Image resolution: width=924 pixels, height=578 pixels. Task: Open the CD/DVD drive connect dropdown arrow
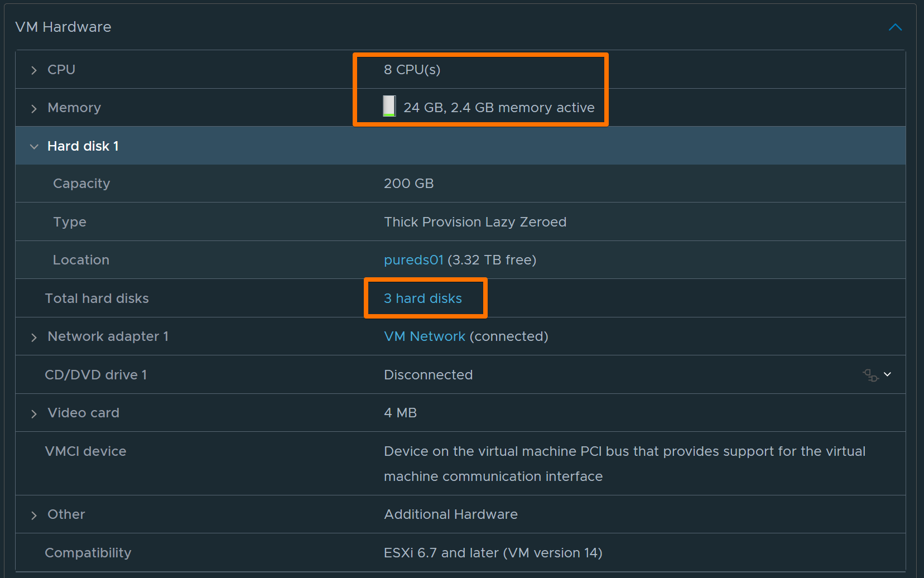(x=887, y=374)
